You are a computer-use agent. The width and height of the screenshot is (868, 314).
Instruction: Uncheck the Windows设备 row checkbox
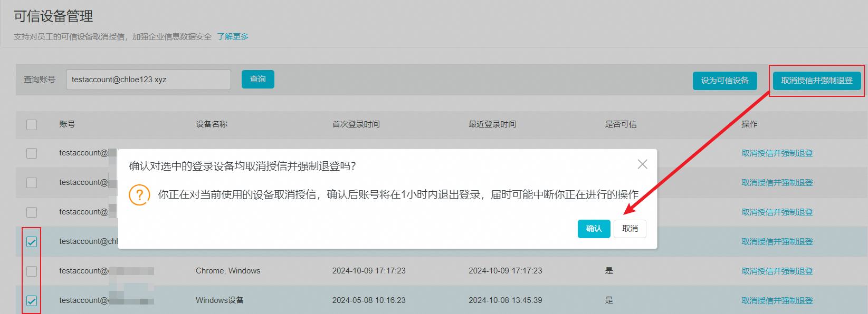tap(32, 301)
